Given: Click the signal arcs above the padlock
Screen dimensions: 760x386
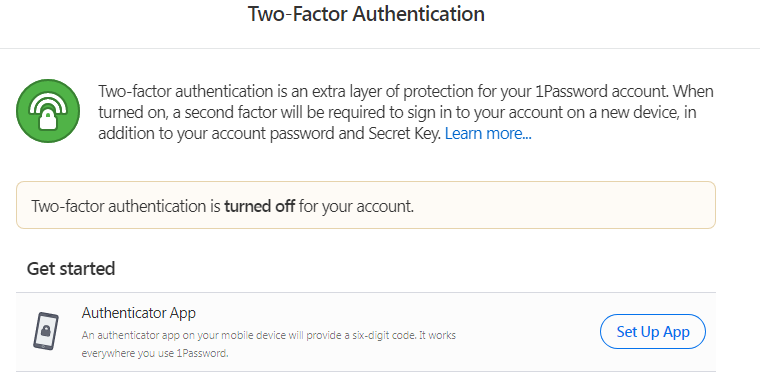Looking at the screenshot, I should 48,102.
